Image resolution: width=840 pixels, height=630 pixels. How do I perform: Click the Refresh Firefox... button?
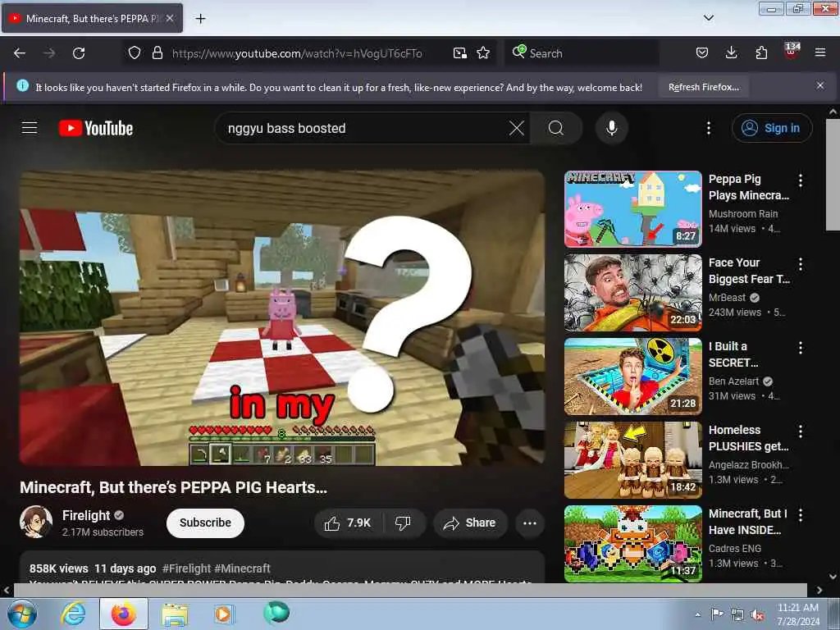(703, 87)
